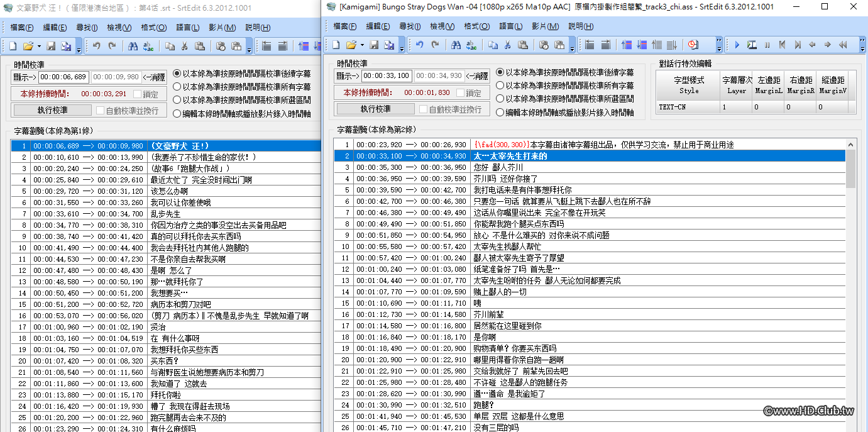The image size is (868, 432).
Task: Open 檔案(F) menu in right window
Action: tap(344, 26)
